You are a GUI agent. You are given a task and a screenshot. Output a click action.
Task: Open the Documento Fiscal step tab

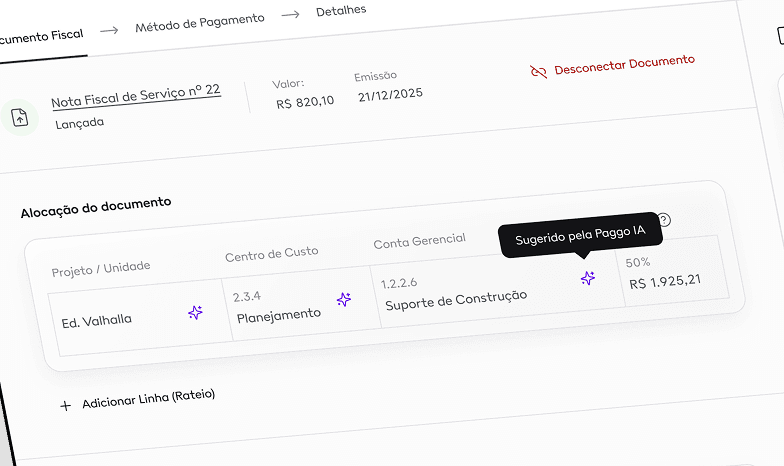point(42,36)
